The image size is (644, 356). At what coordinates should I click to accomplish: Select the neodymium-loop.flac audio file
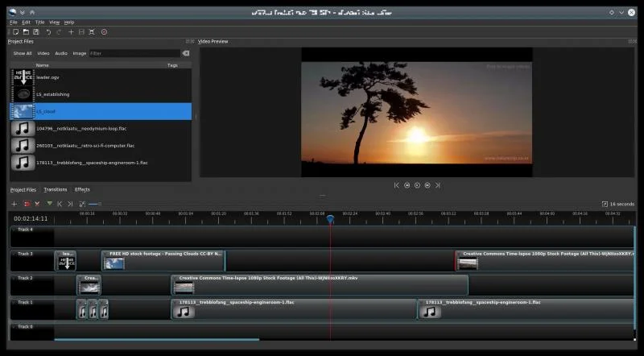(x=101, y=129)
